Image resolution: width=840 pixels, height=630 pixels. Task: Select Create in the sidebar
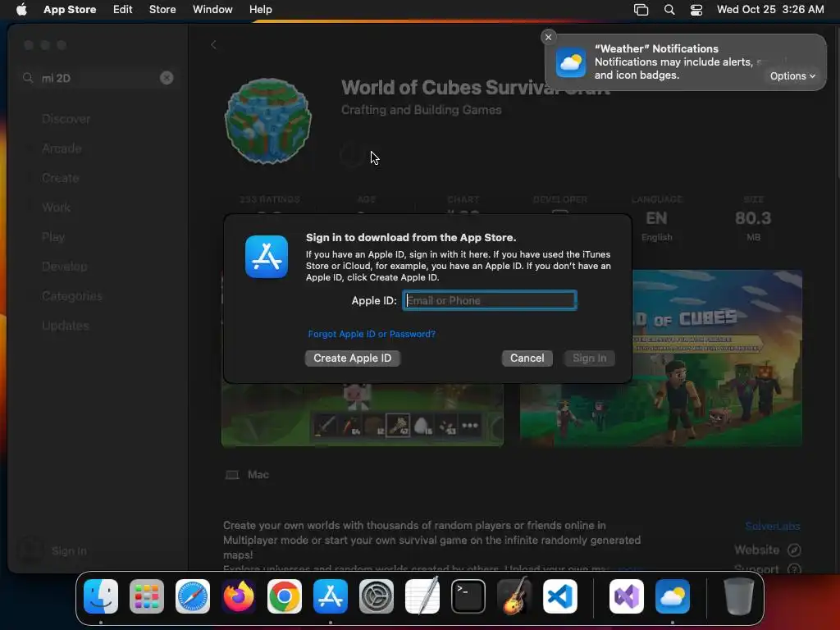pyautogui.click(x=61, y=178)
